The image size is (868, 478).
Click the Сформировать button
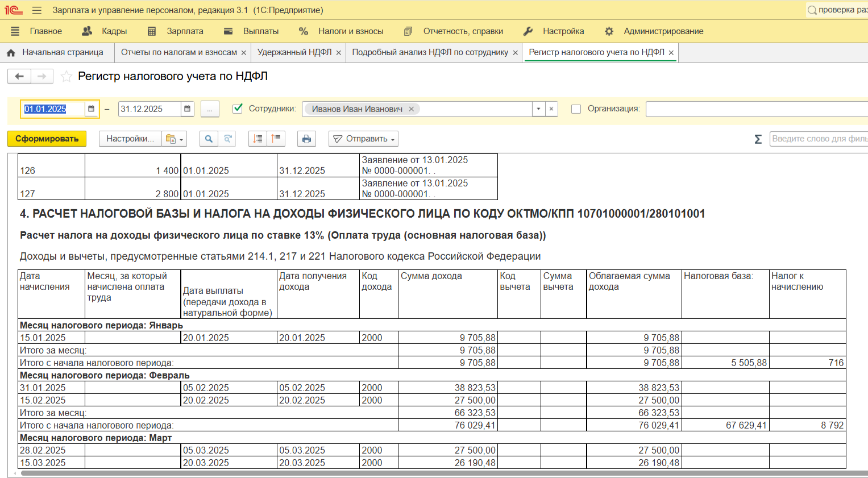(x=47, y=139)
